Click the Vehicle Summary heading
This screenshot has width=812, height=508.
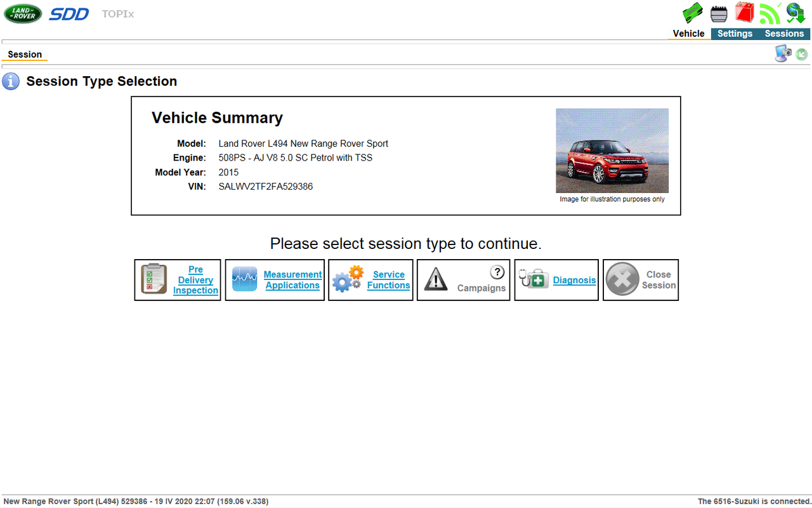[x=217, y=118]
